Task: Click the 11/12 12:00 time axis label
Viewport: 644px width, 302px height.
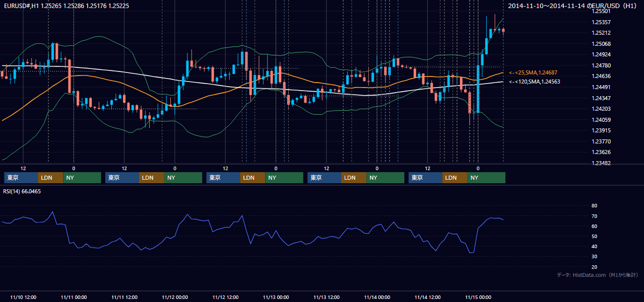Action: tap(225, 297)
